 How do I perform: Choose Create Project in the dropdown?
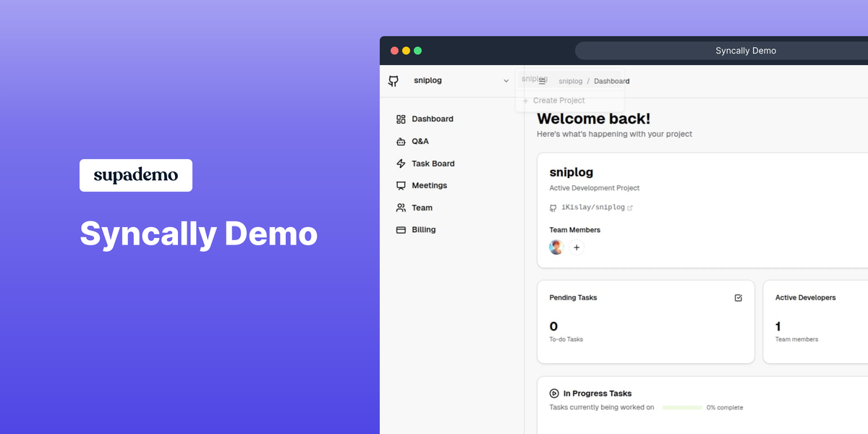554,101
